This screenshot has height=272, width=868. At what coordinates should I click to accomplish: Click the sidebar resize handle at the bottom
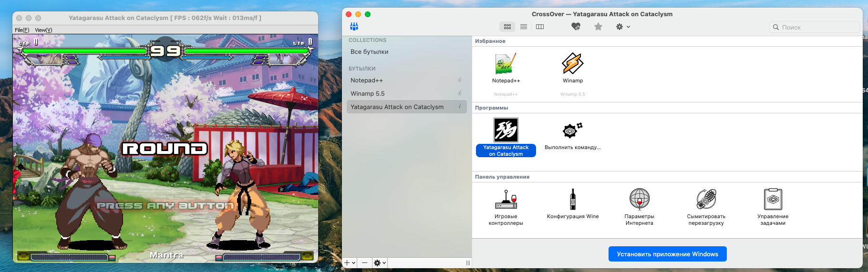tap(468, 263)
